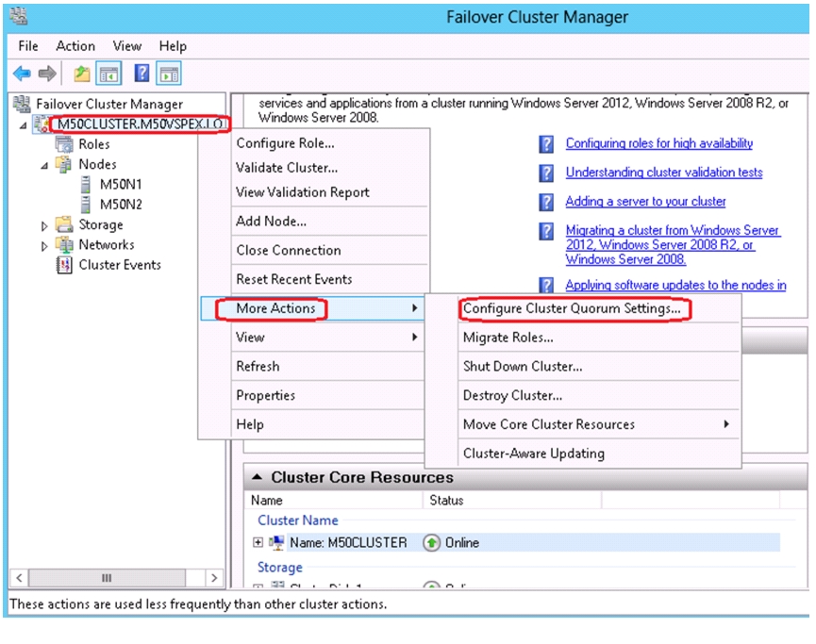816x644 pixels.
Task: Click the Back arrow toolbar icon
Action: [x=22, y=74]
